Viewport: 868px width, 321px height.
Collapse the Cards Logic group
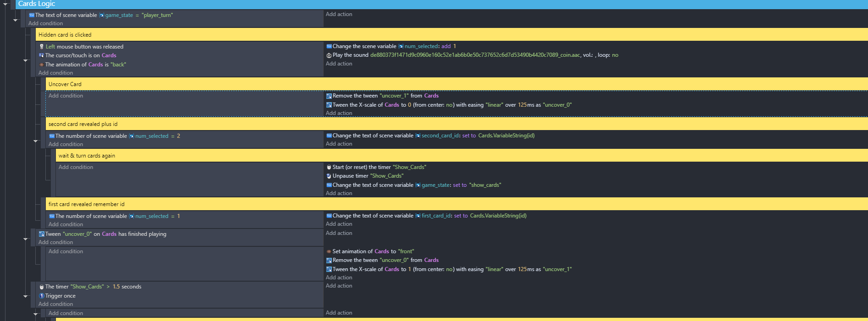(5, 4)
